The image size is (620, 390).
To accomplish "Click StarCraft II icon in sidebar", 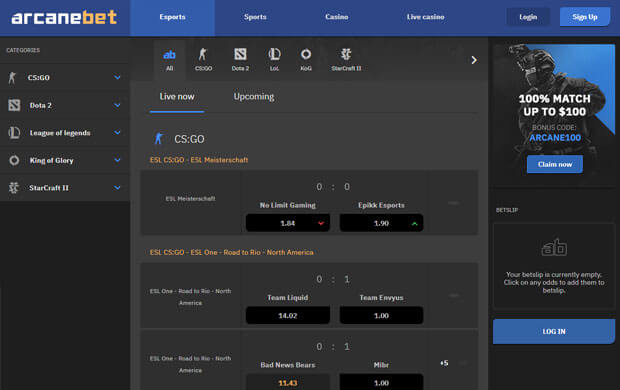I will (14, 188).
